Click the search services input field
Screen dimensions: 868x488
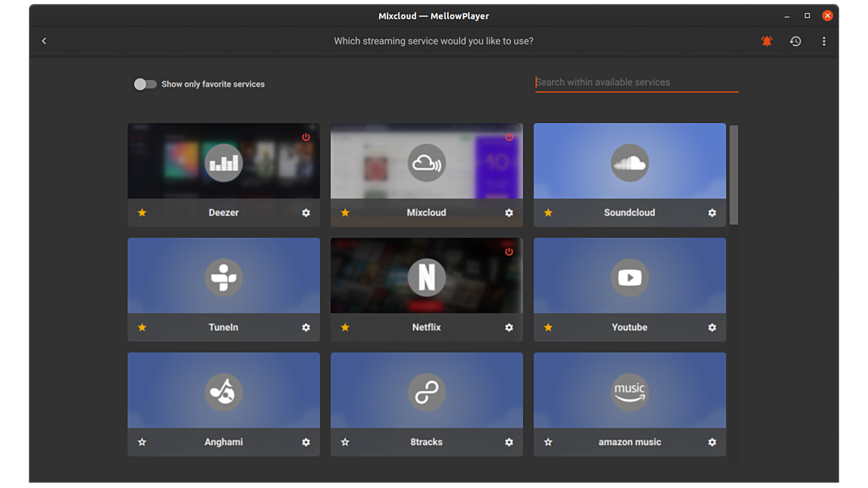coord(636,82)
